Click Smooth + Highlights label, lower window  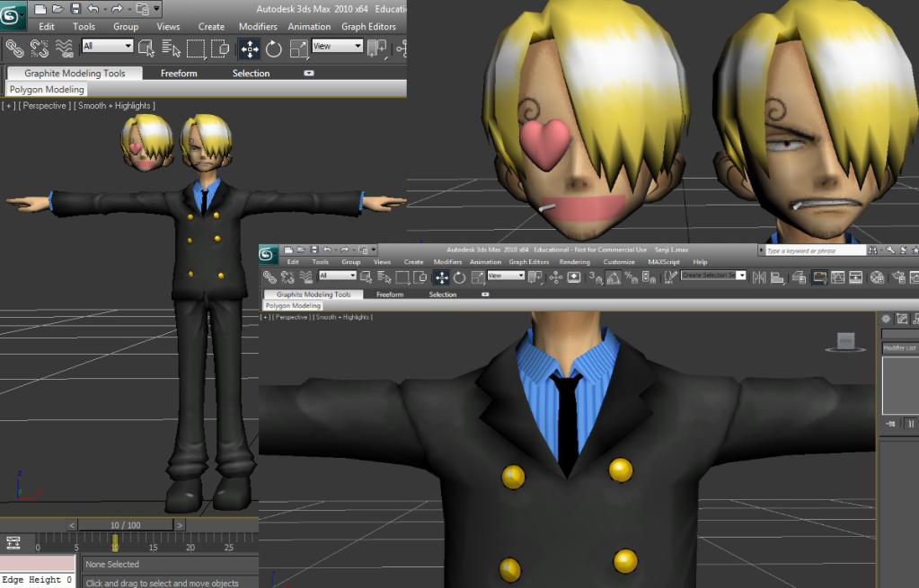pyautogui.click(x=343, y=317)
